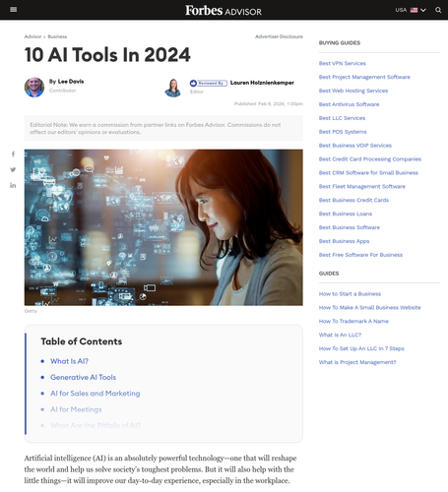
Task: Click the 10 AI Tools In 2024 headline
Action: click(107, 55)
